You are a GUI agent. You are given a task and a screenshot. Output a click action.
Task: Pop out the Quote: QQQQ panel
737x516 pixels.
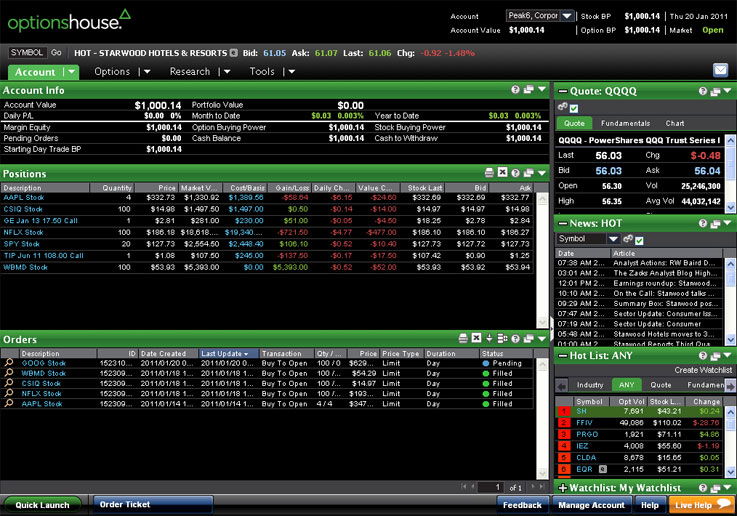pos(715,92)
